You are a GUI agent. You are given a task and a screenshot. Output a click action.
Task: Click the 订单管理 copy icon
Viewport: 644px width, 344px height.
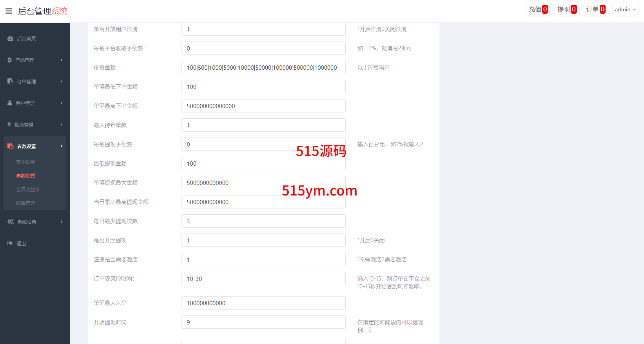(x=10, y=81)
